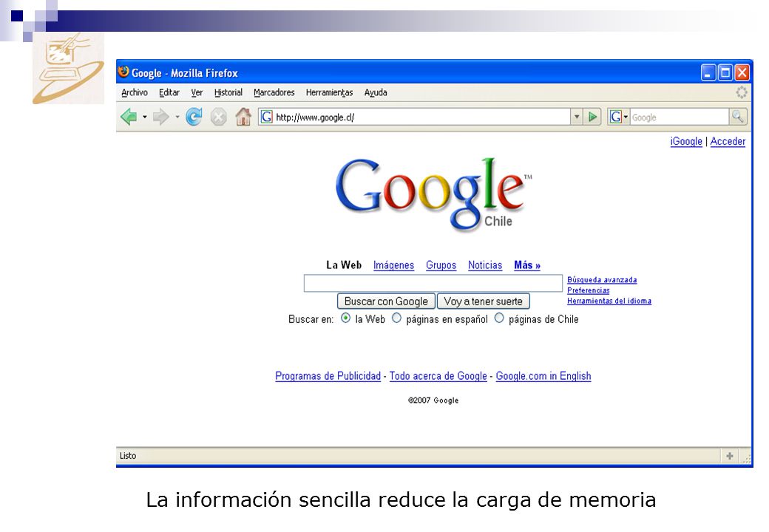Click the slide's computer clip-art logo
Image resolution: width=769 pixels, height=532 pixels.
(68, 69)
